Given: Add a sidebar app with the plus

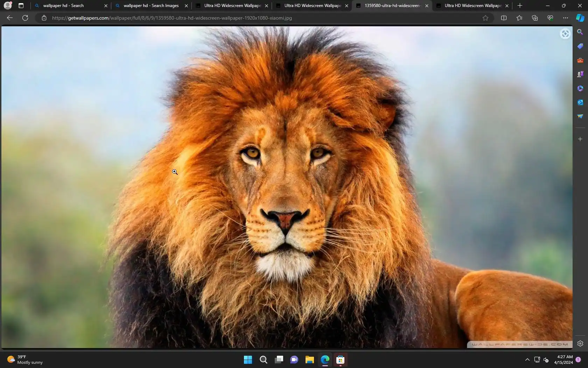Looking at the screenshot, I should click(x=580, y=139).
